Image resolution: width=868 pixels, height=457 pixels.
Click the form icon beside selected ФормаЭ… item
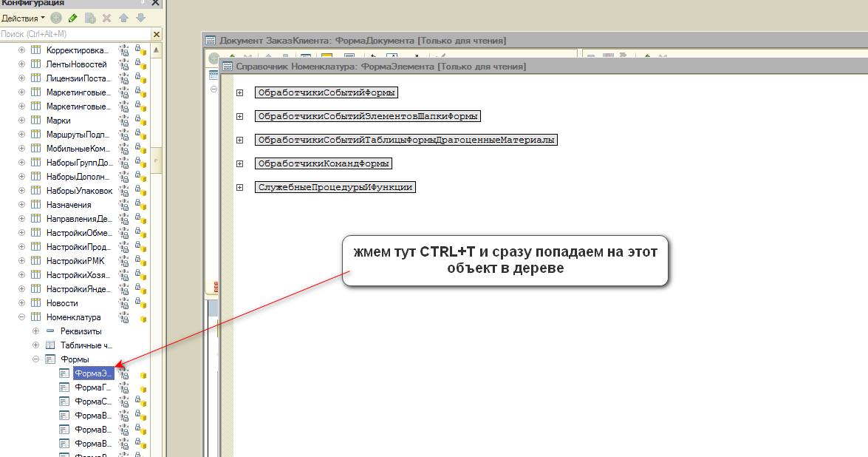(64, 373)
